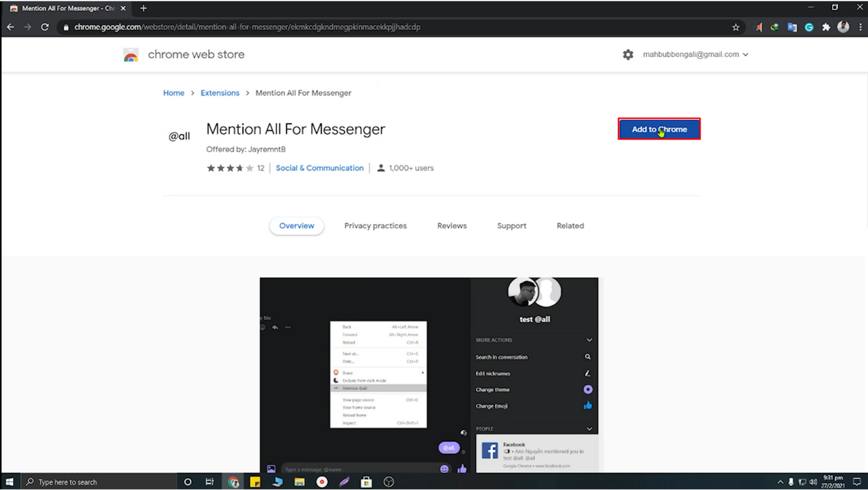Open the computer-monitor app on the taskbar
The image size is (868, 490).
[277, 482]
